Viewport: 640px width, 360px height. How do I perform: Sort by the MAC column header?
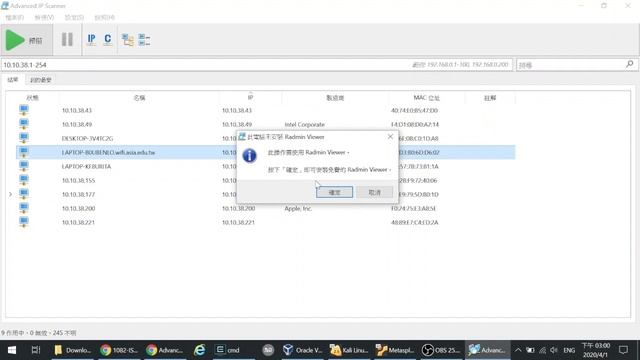coord(427,98)
